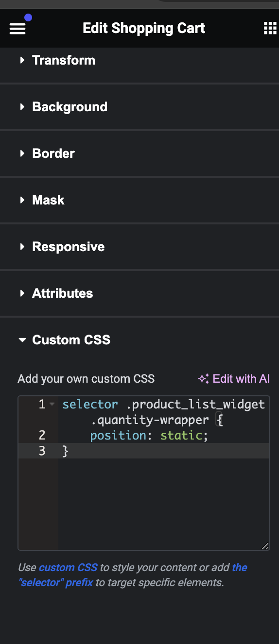Screen dimensions: 279x644
Task: Open the custom CSS help link
Action: (68, 567)
